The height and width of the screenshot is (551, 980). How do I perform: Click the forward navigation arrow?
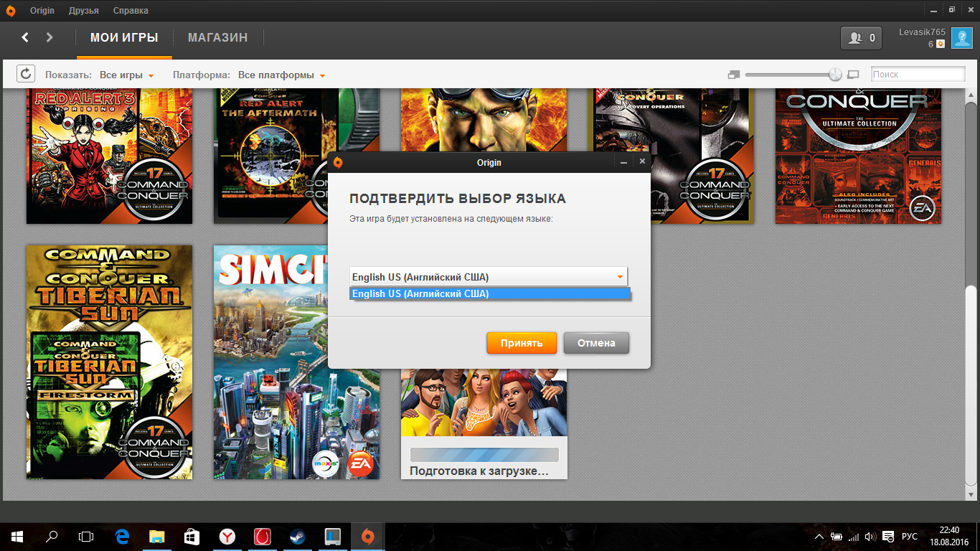pos(50,37)
